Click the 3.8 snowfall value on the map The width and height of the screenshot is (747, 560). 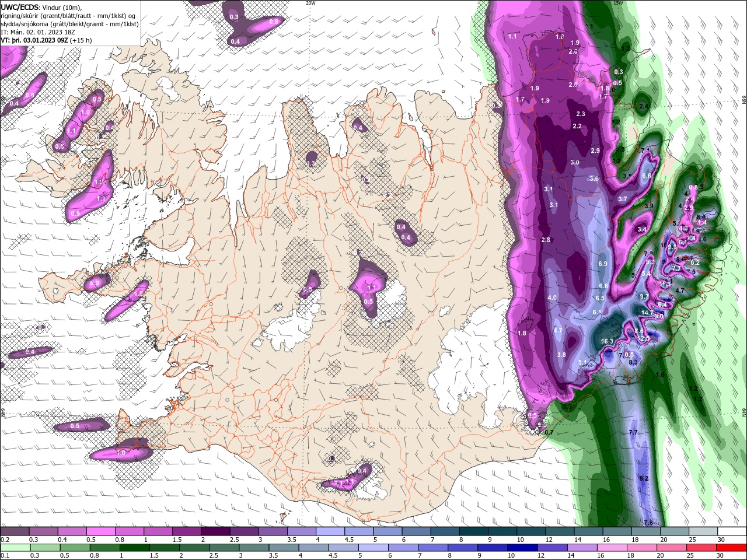tap(561, 355)
